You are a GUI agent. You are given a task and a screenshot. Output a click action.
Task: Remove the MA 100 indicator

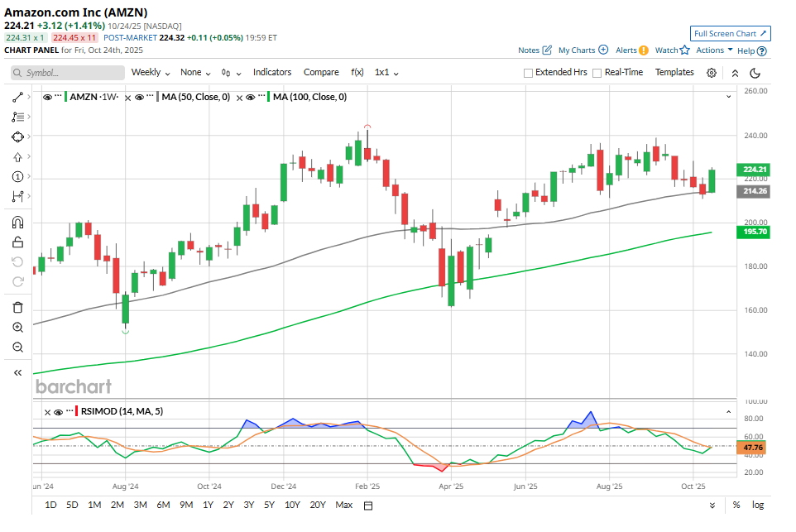(240, 98)
